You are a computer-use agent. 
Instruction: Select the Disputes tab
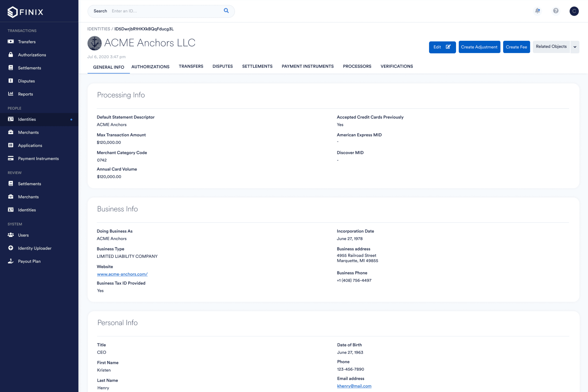223,66
